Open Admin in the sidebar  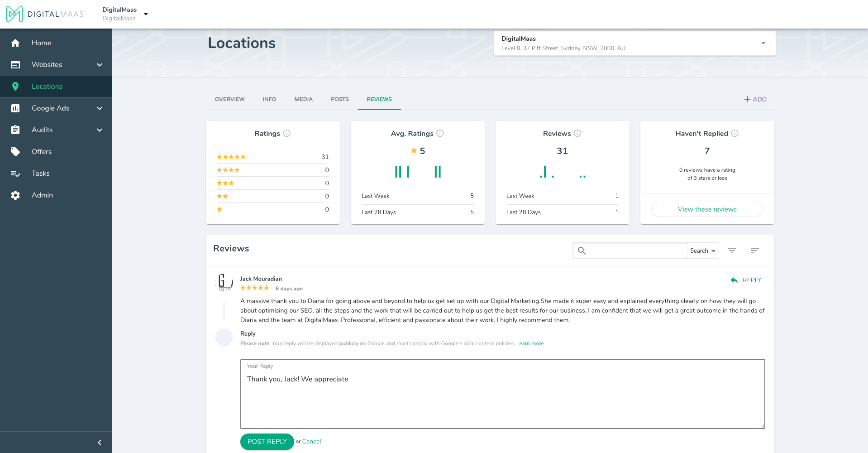[56, 195]
